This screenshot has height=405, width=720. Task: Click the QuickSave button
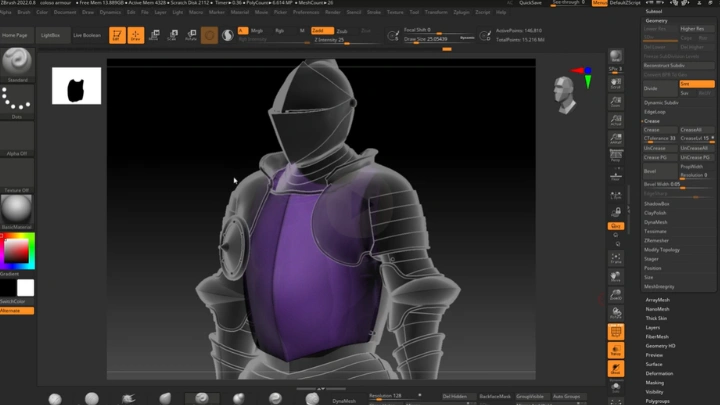(531, 3)
